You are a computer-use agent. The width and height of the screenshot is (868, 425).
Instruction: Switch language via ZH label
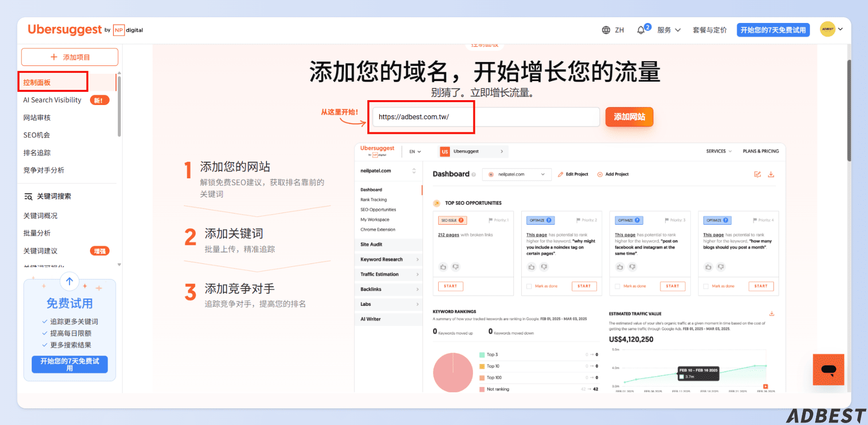(620, 30)
